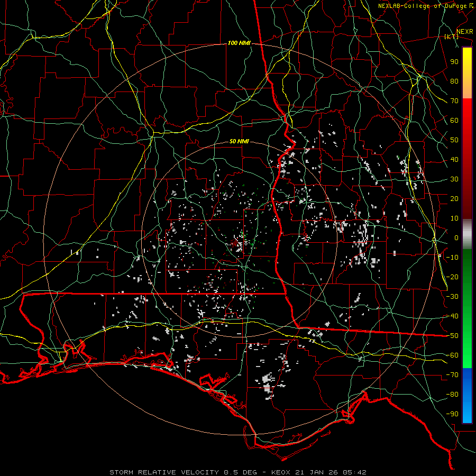Click the -10 value on velocity scale

click(452, 258)
